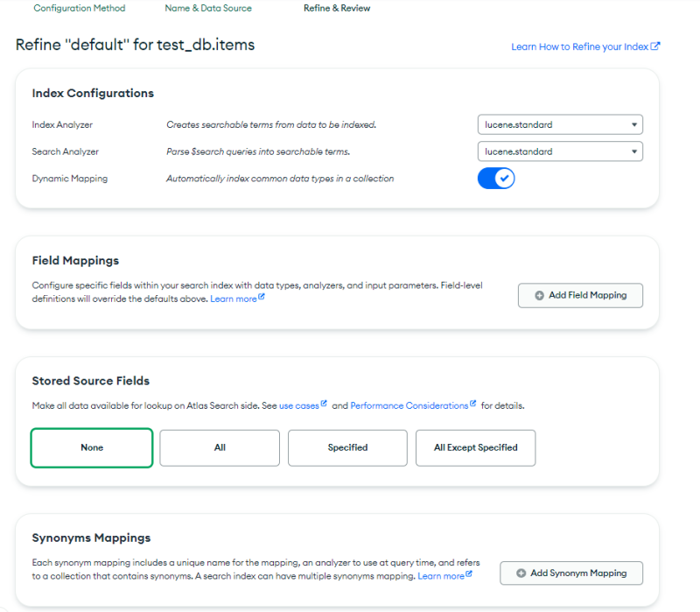Switch to Name & Data Source step
Screen dimensions: 700x612
(208, 8)
